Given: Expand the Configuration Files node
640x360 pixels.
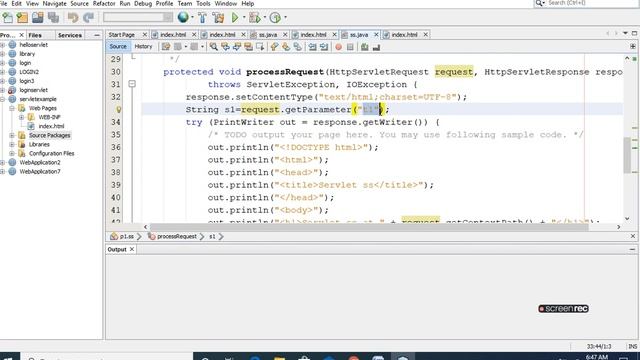Looking at the screenshot, I should [x=12, y=153].
